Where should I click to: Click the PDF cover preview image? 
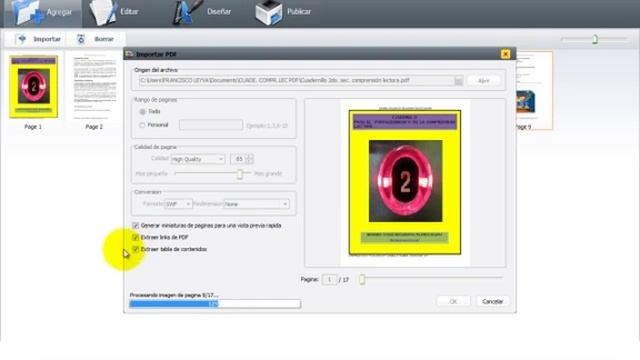click(405, 182)
